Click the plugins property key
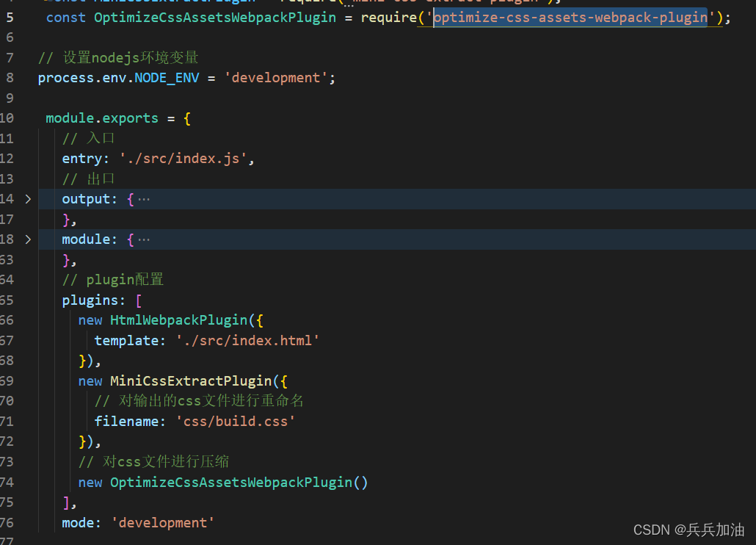Screen dimensions: 756x545 click(90, 300)
